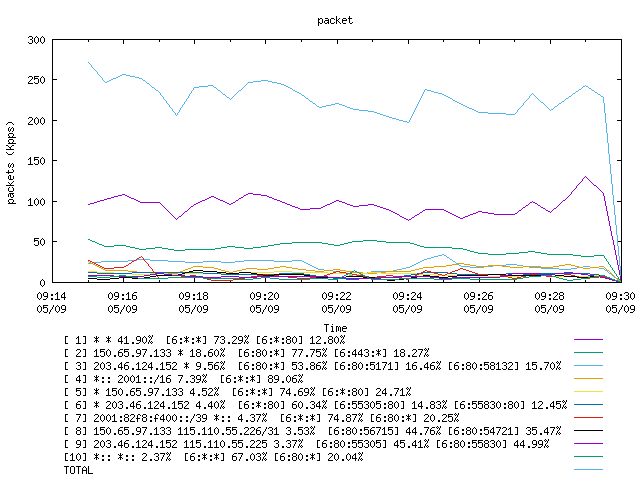Image resolution: width=640 pixels, height=480 pixels.
Task: Select legend row [10] "*:: *:: 2.37%"
Action: pos(213,458)
